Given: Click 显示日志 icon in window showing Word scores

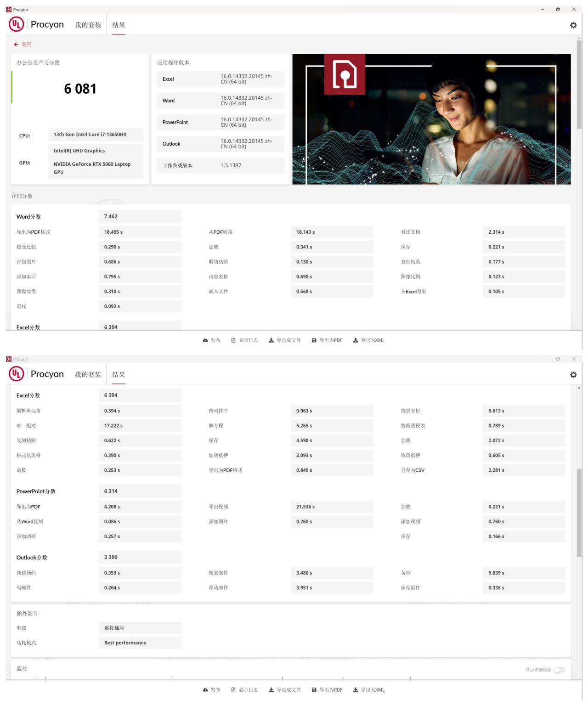Looking at the screenshot, I should [233, 340].
